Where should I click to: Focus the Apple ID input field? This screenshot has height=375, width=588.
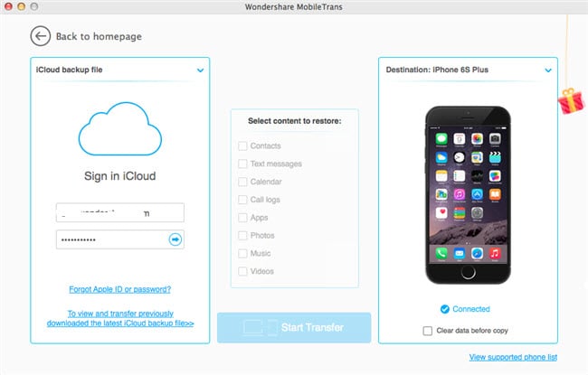(x=120, y=212)
